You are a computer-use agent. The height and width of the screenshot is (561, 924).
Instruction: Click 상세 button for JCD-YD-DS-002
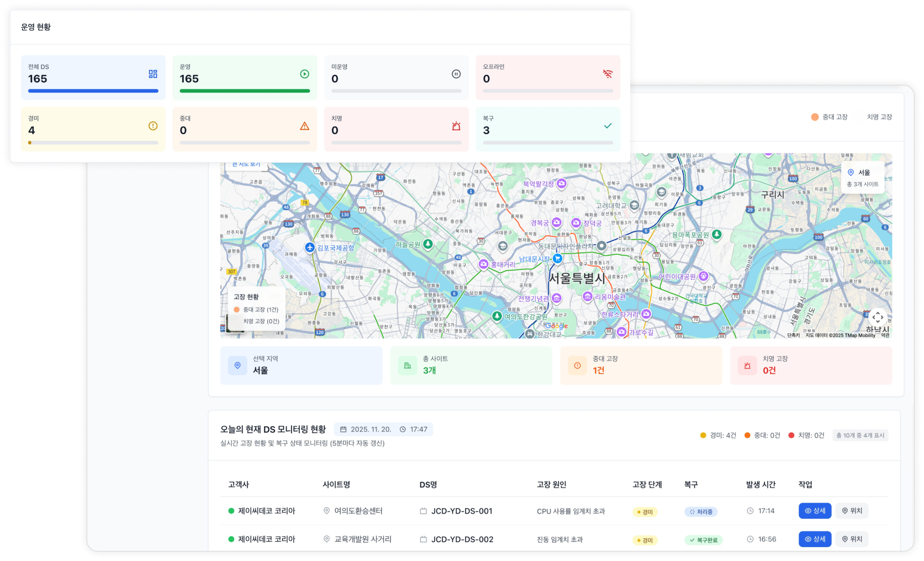coord(815,539)
